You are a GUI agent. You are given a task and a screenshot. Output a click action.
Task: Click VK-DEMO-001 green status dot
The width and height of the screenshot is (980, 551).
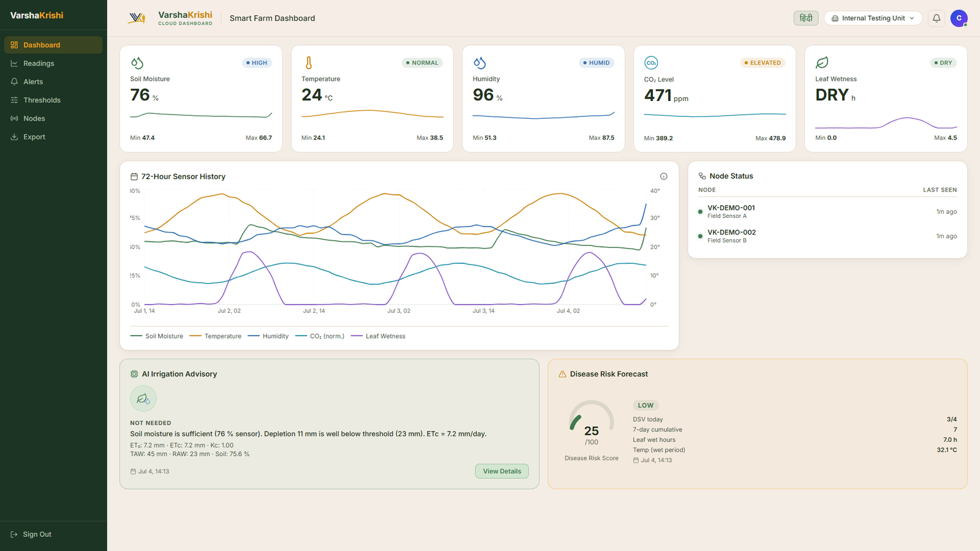click(x=700, y=212)
